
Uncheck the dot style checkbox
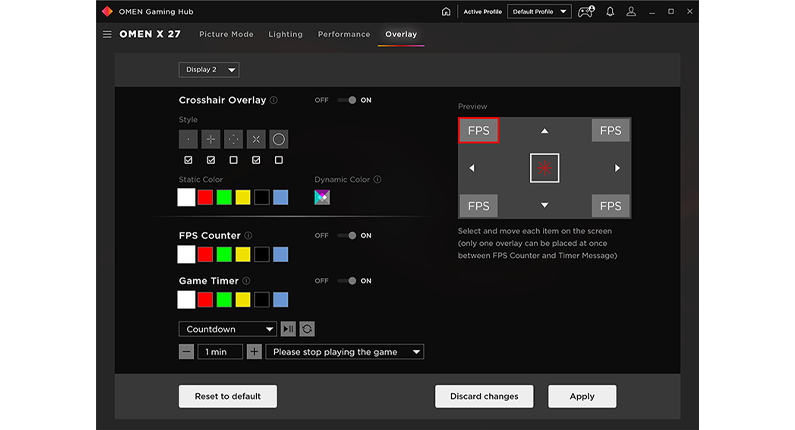(188, 160)
